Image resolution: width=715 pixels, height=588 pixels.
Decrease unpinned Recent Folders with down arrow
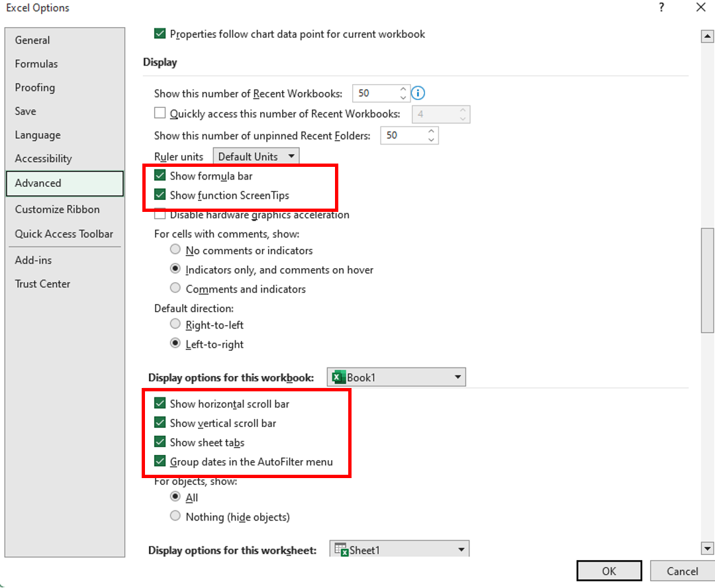point(432,140)
